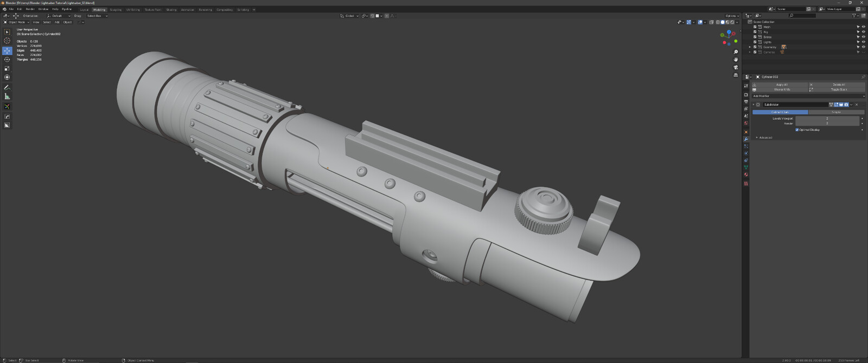The image size is (868, 363).
Task: Open the View Layer properties tab
Action: coord(746,109)
